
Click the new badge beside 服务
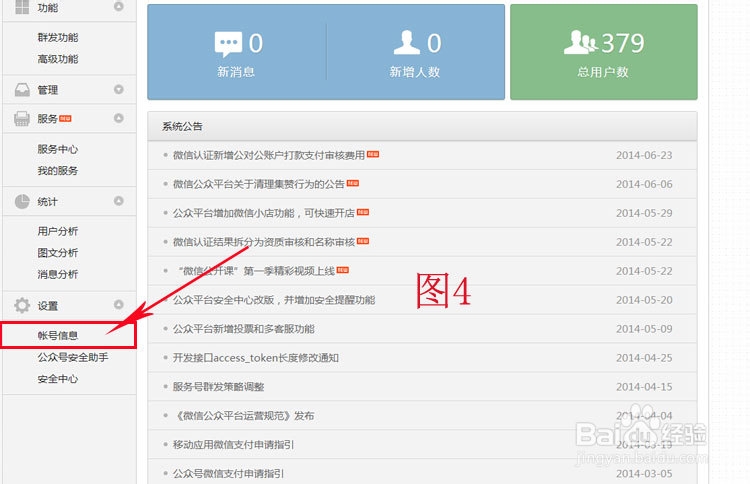coord(65,119)
